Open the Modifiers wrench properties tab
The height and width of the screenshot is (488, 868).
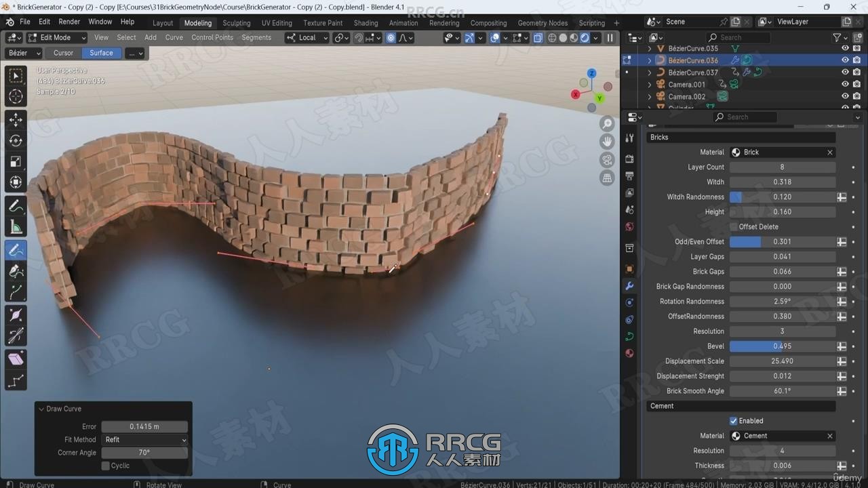pyautogui.click(x=629, y=286)
